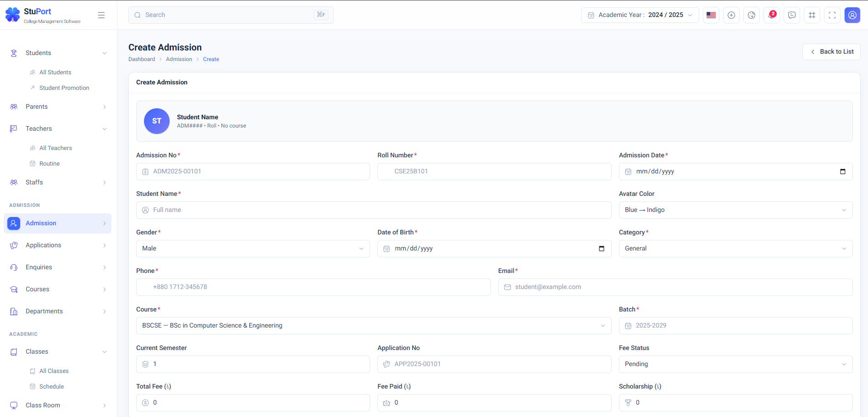Screen dimensions: 868x417
Task: Open the Avatar Color dropdown
Action: click(735, 210)
